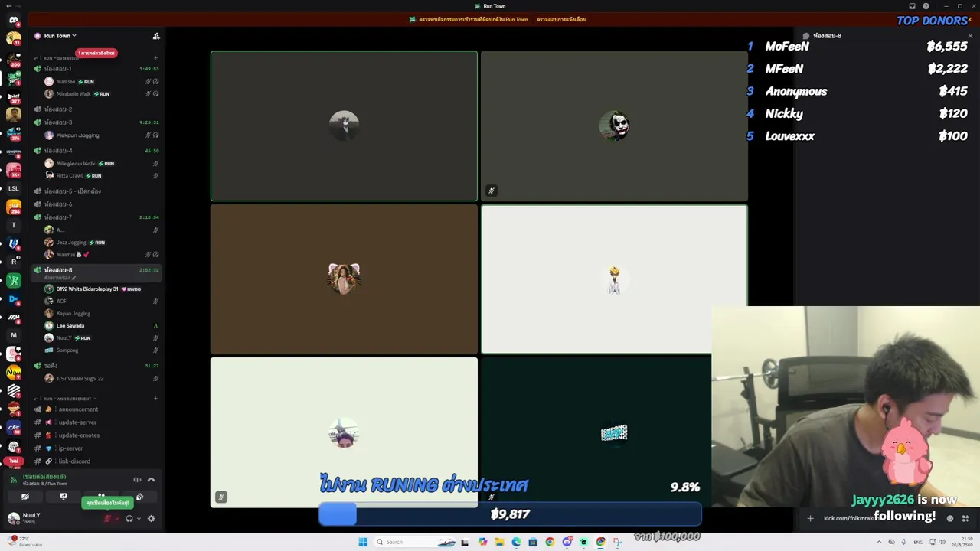This screenshot has height=551, width=980.
Task: Click user Mirabelle Walk in ห้องสอบ-1
Action: coord(102,94)
